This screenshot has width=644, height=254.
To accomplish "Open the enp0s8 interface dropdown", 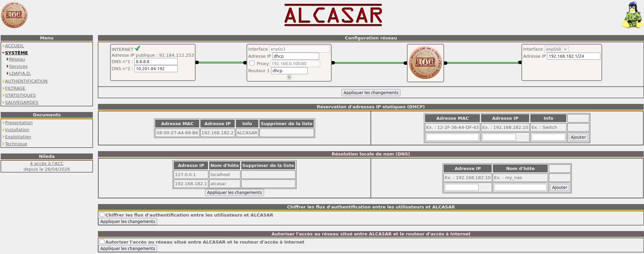I will click(x=557, y=49).
